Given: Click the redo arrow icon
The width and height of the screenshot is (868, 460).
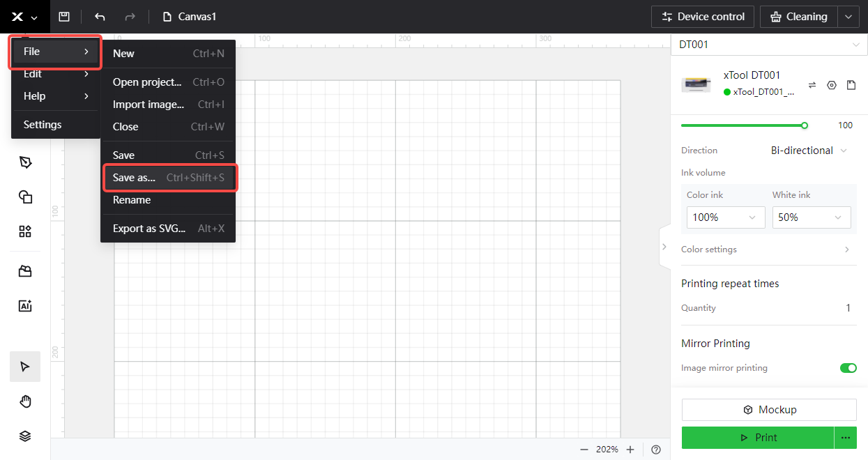Looking at the screenshot, I should click(130, 17).
